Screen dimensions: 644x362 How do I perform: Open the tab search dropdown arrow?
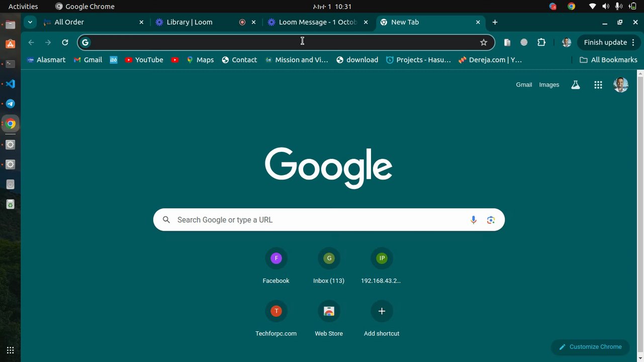30,22
